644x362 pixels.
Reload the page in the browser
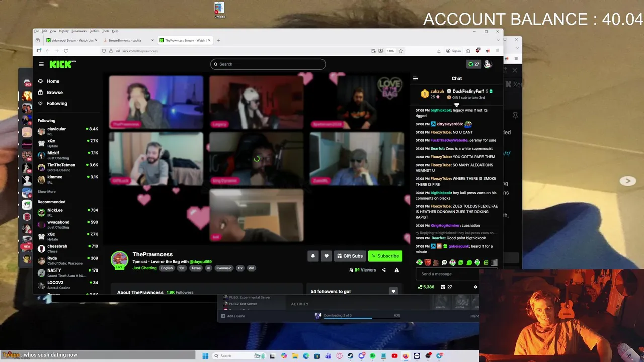pyautogui.click(x=65, y=51)
